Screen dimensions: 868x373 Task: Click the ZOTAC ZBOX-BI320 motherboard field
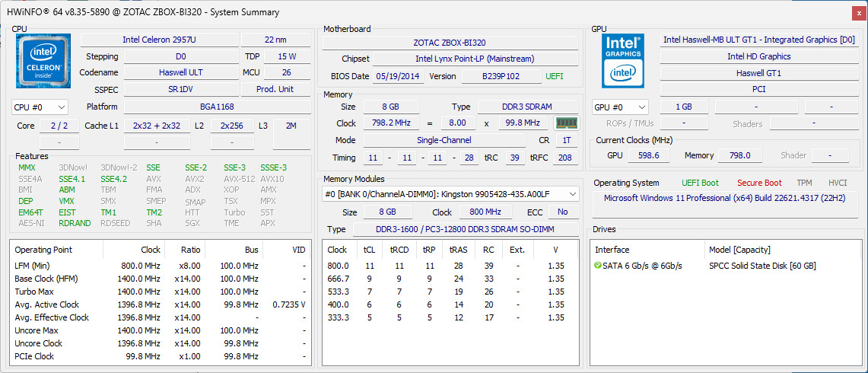[x=449, y=43]
